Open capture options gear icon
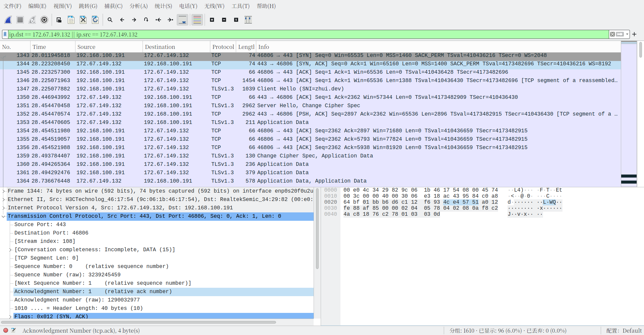Image resolution: width=644 pixels, height=335 pixels. (44, 20)
